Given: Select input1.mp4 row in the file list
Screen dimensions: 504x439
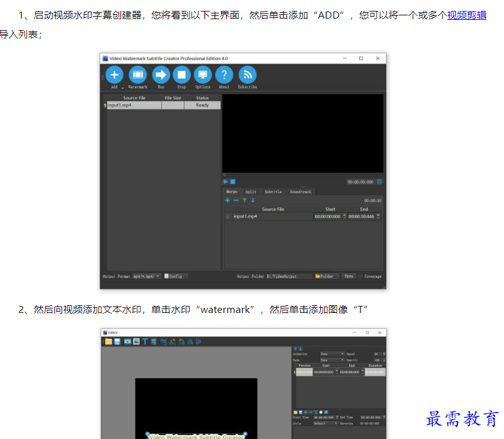Looking at the screenshot, I should [163, 106].
